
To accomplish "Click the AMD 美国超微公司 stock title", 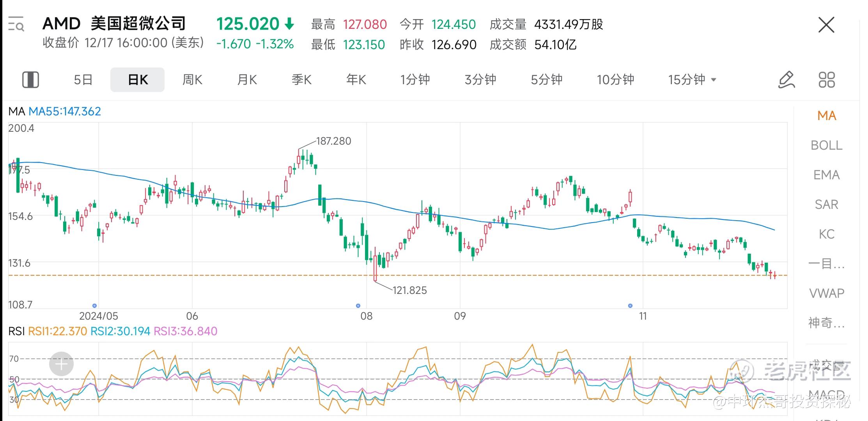I will pyautogui.click(x=114, y=23).
